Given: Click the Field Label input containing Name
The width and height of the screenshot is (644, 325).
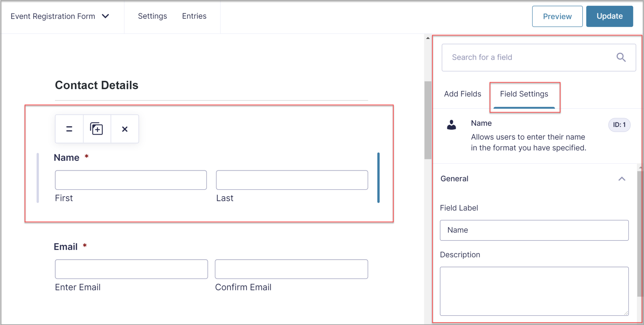Looking at the screenshot, I should [x=534, y=230].
